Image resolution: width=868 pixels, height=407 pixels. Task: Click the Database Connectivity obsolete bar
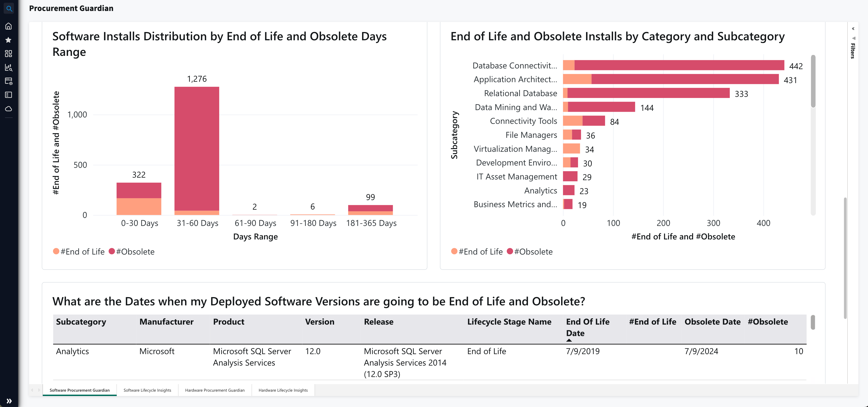coord(679,65)
